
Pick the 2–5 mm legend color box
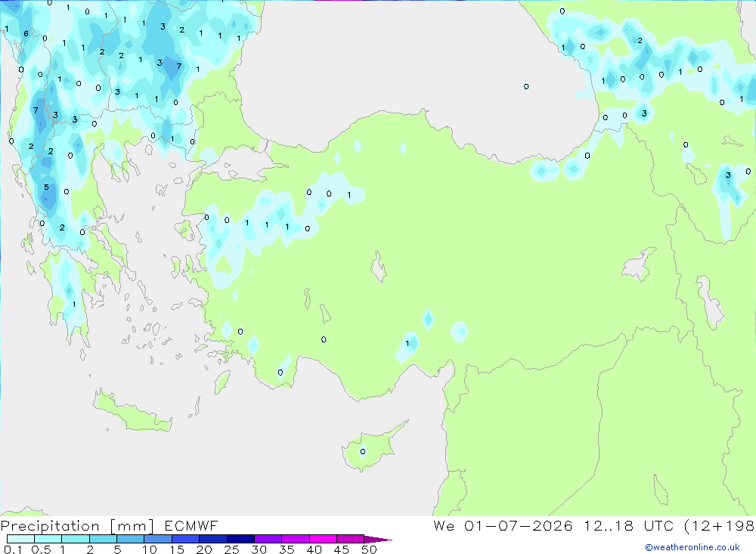(x=103, y=539)
